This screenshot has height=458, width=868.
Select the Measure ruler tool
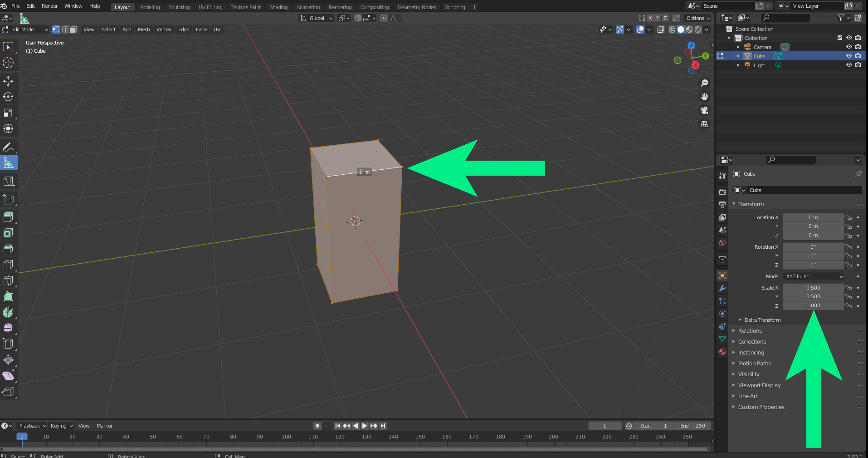[8, 163]
